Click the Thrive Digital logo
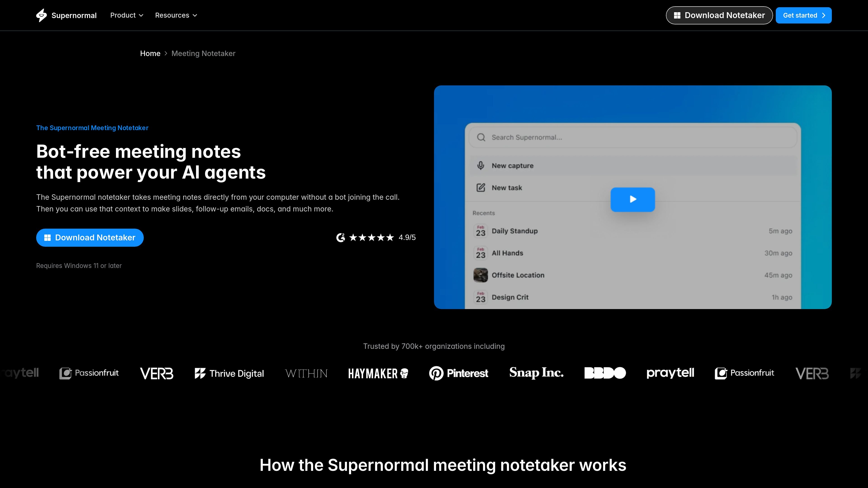 pos(229,373)
